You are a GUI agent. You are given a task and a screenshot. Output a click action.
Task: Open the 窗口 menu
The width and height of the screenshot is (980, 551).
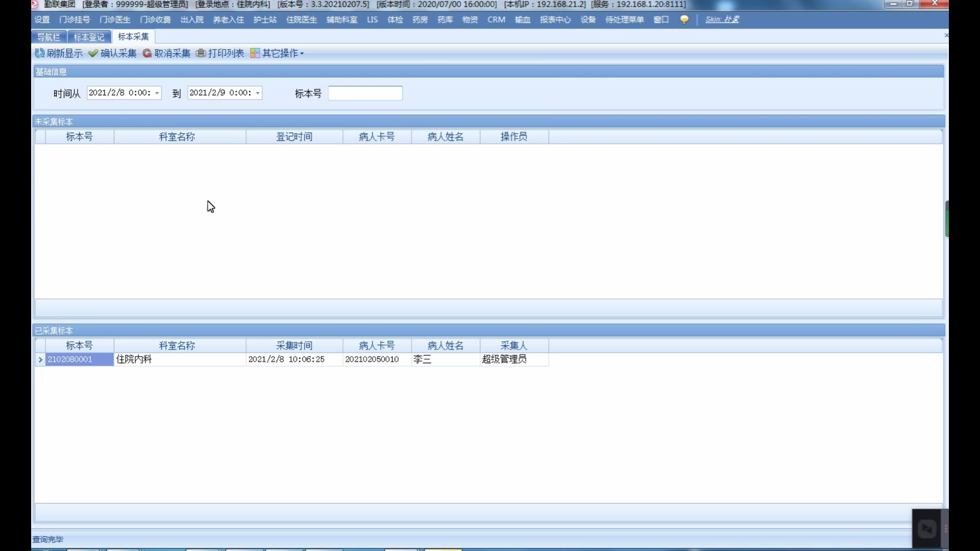click(661, 19)
